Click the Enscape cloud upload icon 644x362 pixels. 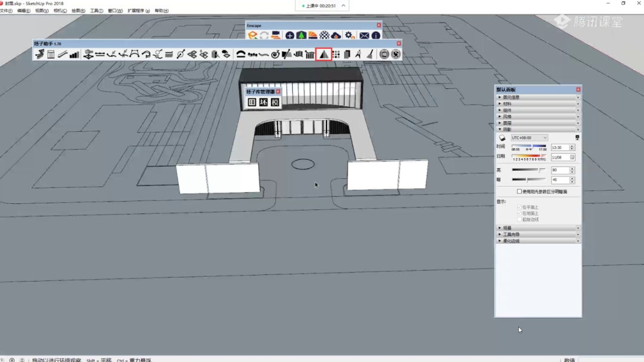coord(336,36)
